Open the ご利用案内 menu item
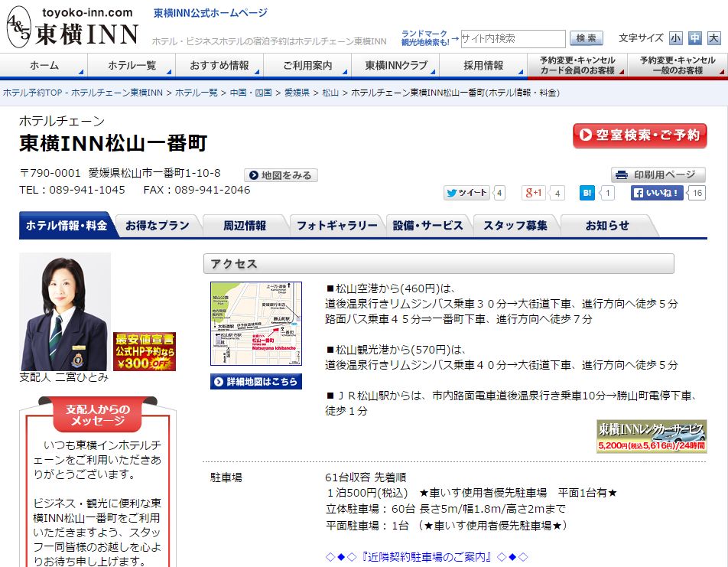 pos(307,66)
